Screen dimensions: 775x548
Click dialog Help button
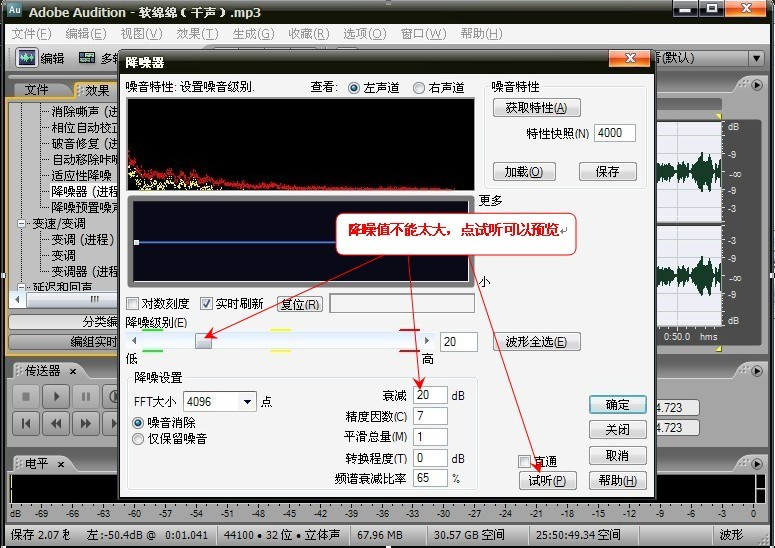point(617,480)
